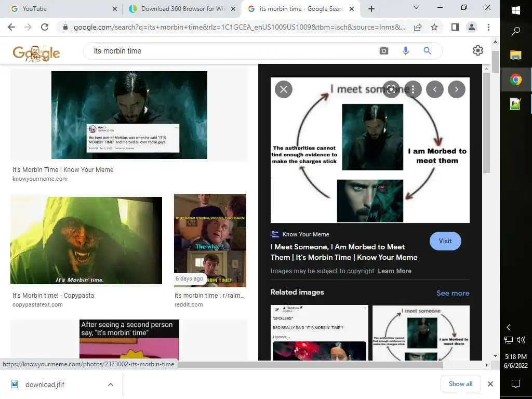Image resolution: width=532 pixels, height=399 pixels.
Task: Click preview panel scrollbar thumb
Action: [486, 123]
